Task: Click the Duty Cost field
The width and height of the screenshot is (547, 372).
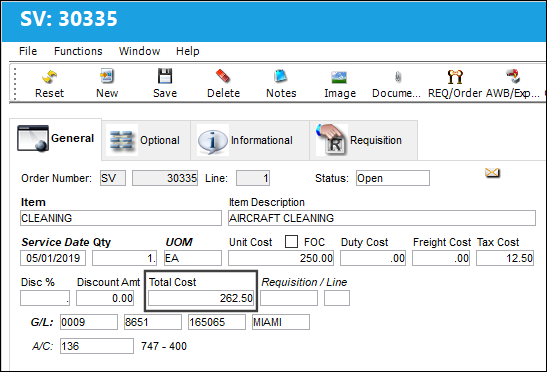Action: (x=373, y=258)
